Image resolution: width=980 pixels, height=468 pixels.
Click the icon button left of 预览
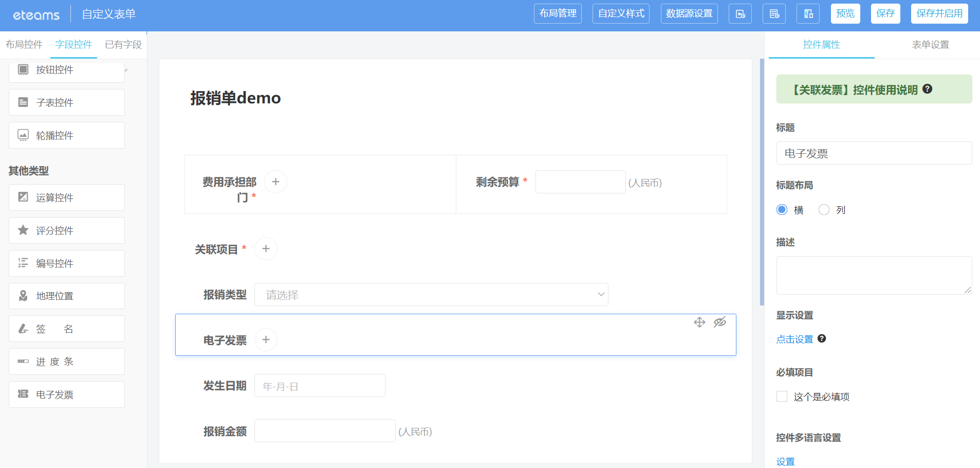[808, 14]
